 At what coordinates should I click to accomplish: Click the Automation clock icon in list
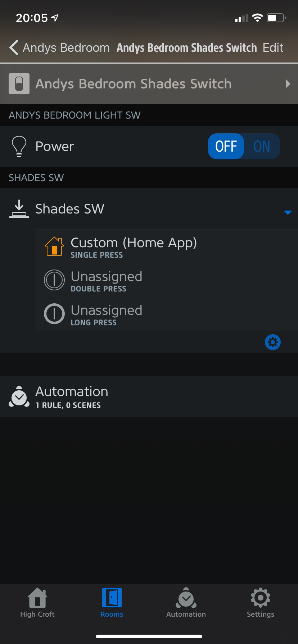pyautogui.click(x=19, y=396)
